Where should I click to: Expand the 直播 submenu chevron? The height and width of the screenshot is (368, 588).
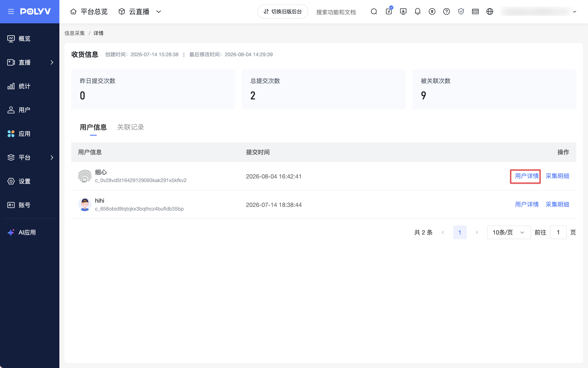point(52,62)
